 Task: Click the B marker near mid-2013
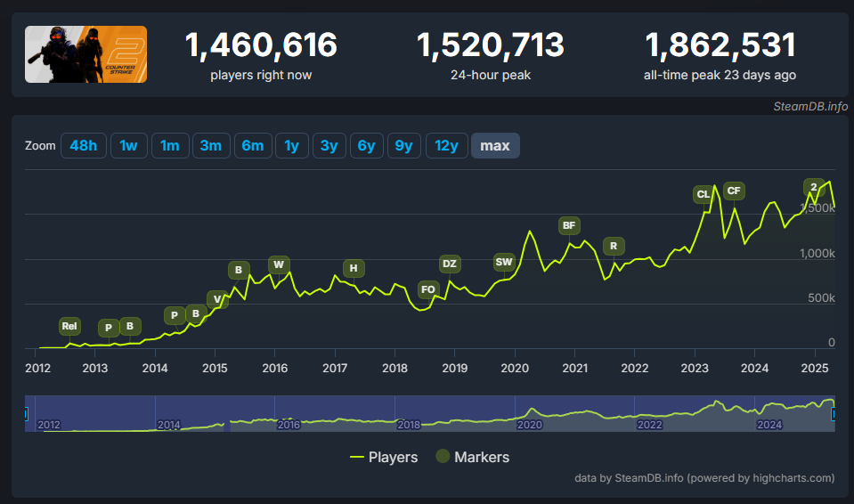(x=130, y=326)
